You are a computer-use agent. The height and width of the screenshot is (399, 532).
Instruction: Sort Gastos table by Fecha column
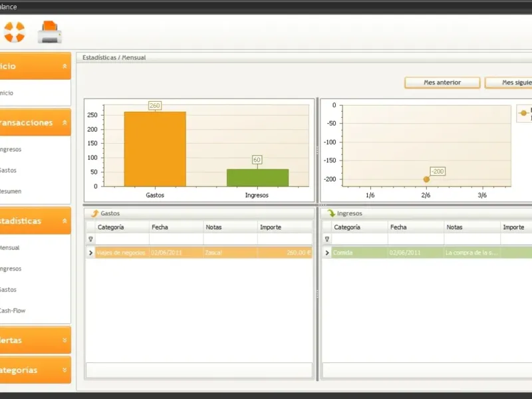click(176, 227)
